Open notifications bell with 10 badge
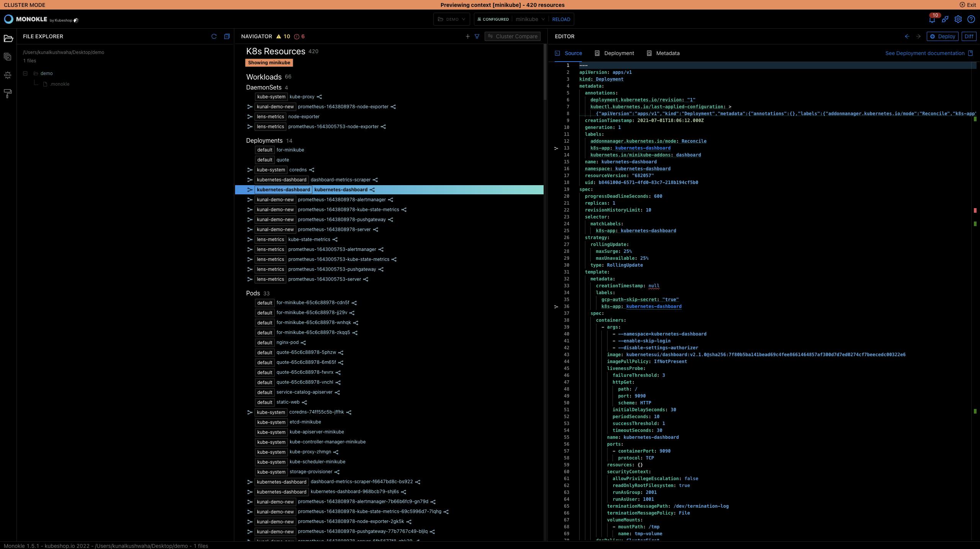This screenshot has width=980, height=549. (932, 19)
